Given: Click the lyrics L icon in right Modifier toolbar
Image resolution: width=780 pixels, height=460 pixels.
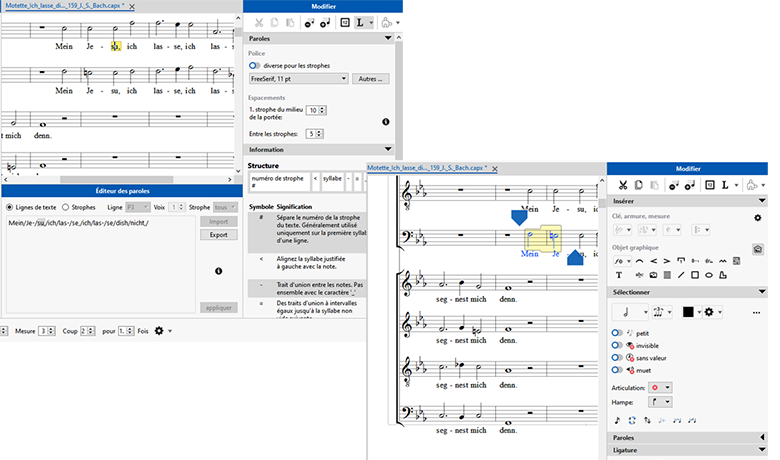Looking at the screenshot, I should coord(725,185).
